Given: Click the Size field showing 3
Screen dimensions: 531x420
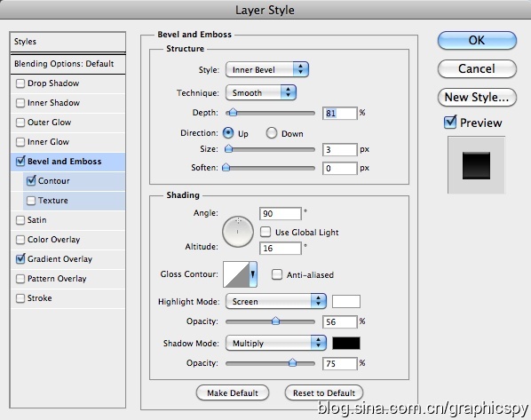Looking at the screenshot, I should tap(340, 149).
